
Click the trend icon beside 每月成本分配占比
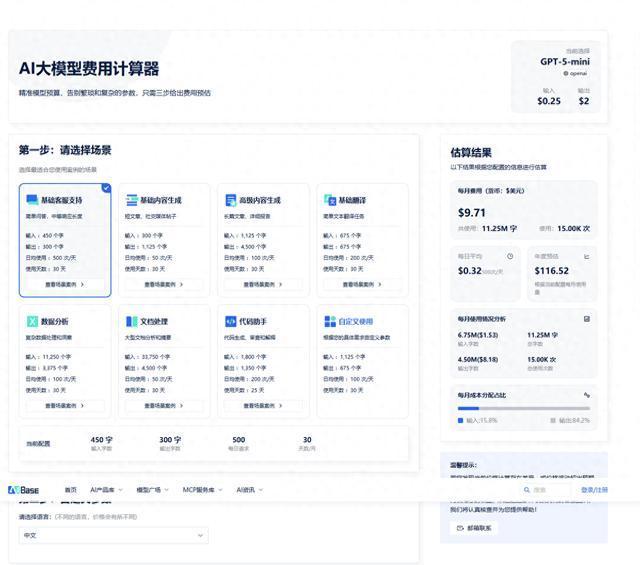pos(587,395)
